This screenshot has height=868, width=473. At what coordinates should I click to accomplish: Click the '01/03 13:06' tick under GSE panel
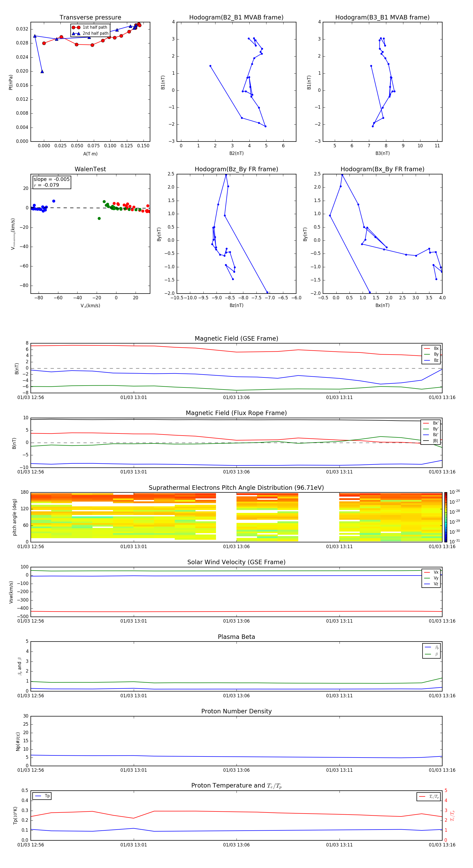pos(236,398)
